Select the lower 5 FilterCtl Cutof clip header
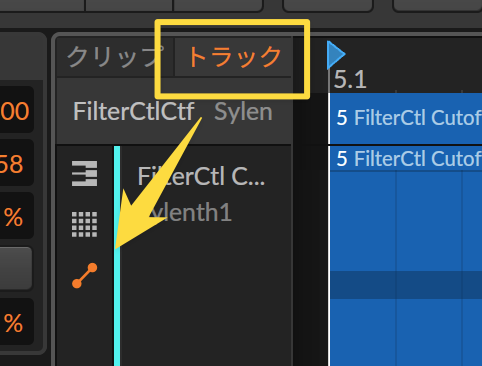This screenshot has width=482, height=366. pyautogui.click(x=406, y=159)
